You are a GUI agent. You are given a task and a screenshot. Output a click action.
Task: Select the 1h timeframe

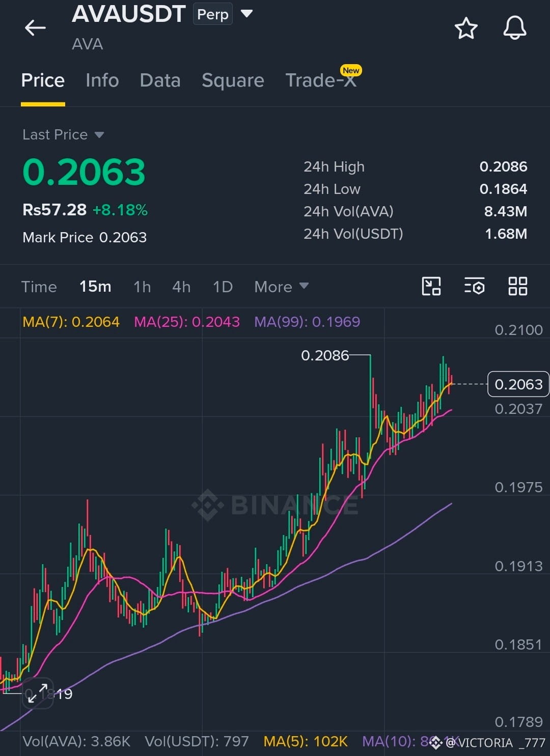click(142, 287)
